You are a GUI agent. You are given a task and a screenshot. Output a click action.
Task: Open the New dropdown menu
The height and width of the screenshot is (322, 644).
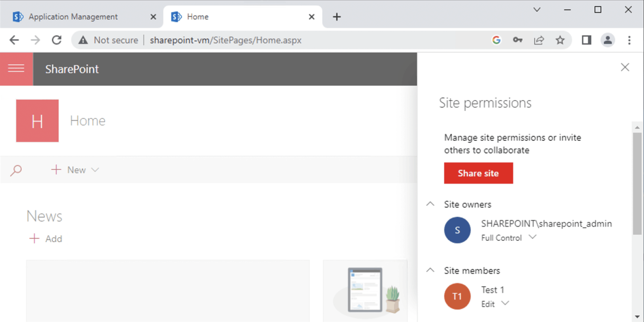click(75, 170)
